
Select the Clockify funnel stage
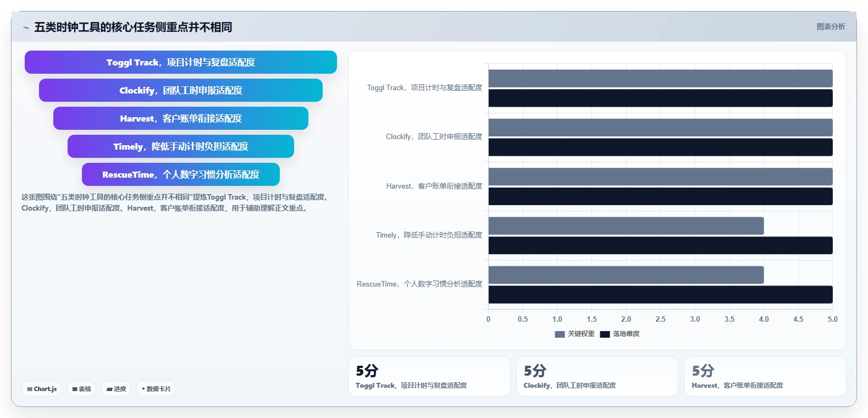click(181, 90)
